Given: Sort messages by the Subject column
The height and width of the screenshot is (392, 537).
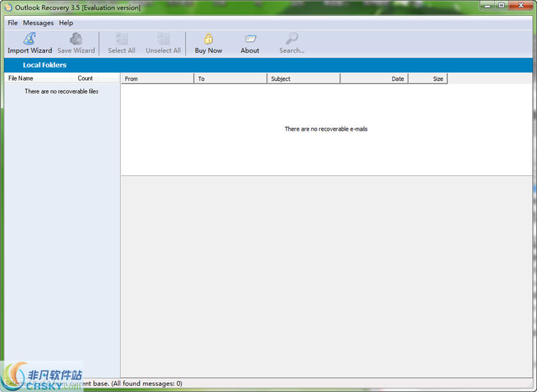Looking at the screenshot, I should point(304,79).
